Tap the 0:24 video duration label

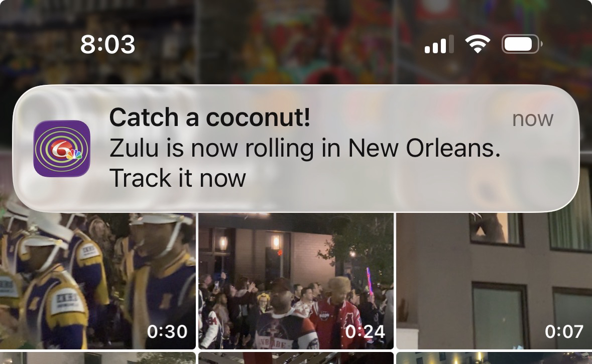tap(365, 332)
